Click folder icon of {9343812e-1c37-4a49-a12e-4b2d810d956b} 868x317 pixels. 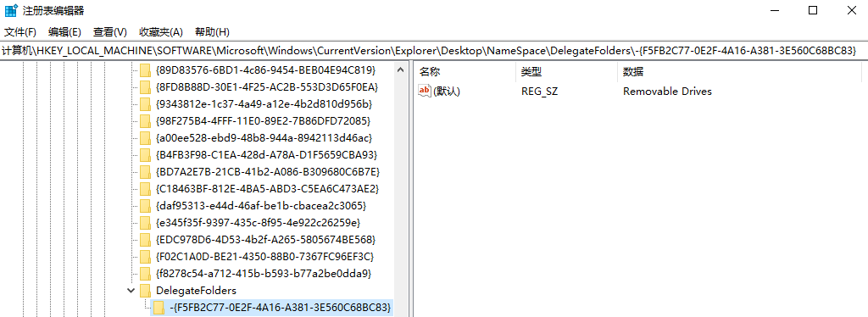(x=145, y=104)
